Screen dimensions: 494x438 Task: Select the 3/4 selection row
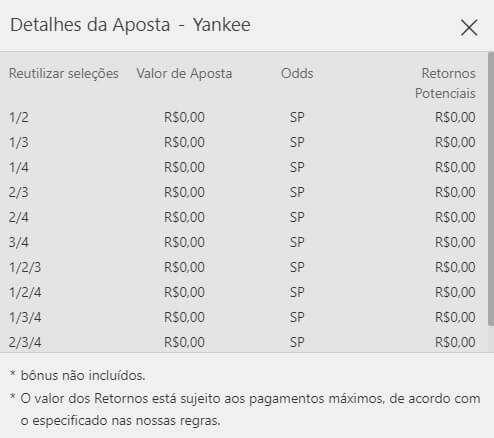pyautogui.click(x=242, y=242)
